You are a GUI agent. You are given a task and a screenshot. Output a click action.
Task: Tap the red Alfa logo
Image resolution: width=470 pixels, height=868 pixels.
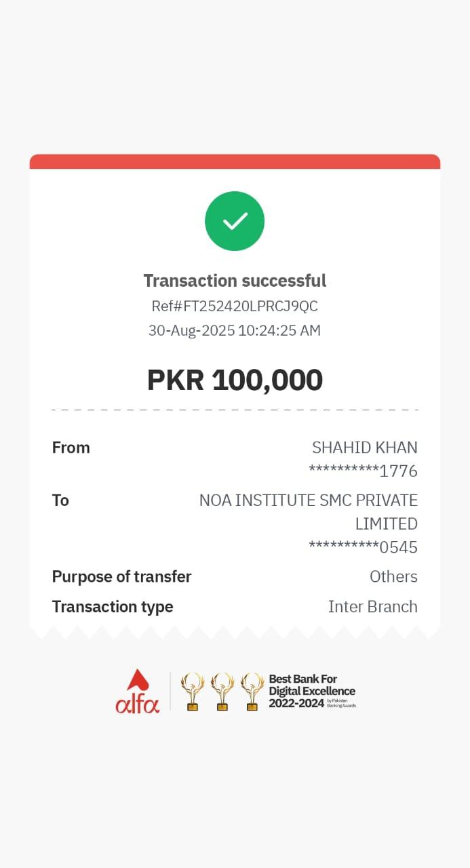coord(138,692)
